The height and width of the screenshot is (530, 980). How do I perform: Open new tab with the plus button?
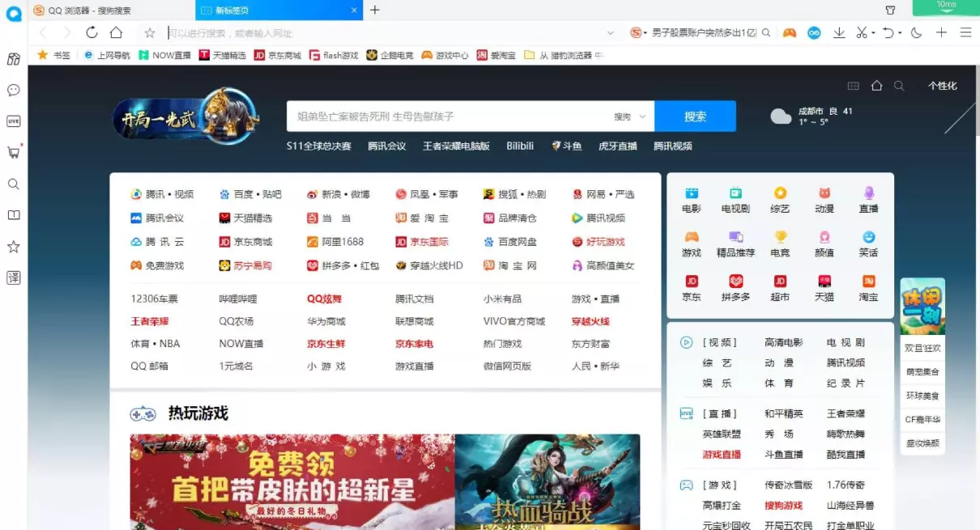[x=374, y=11]
